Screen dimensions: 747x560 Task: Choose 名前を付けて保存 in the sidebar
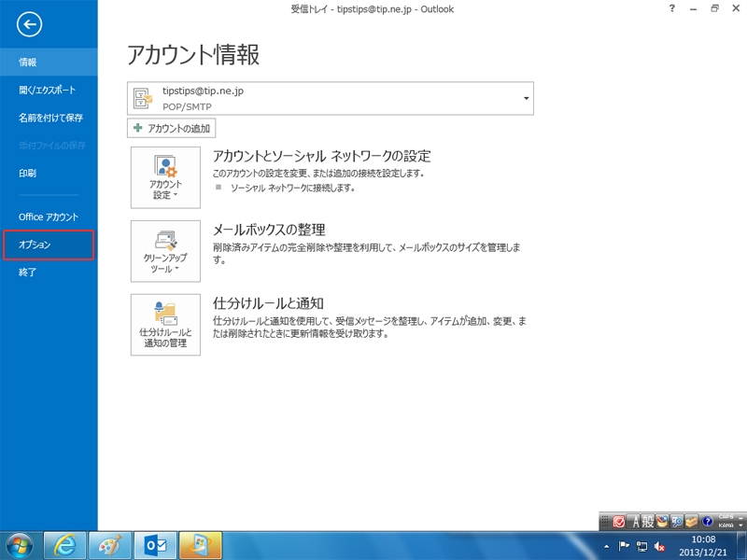click(49, 118)
